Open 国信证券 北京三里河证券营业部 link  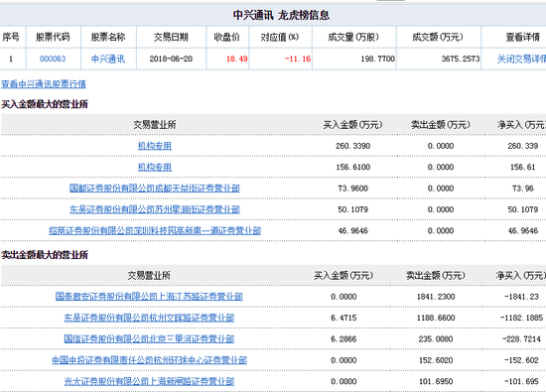click(149, 339)
